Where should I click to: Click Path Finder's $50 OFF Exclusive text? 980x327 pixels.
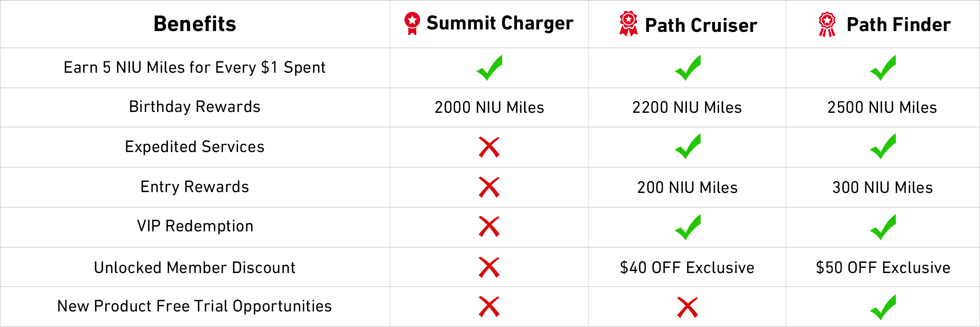[x=883, y=268]
